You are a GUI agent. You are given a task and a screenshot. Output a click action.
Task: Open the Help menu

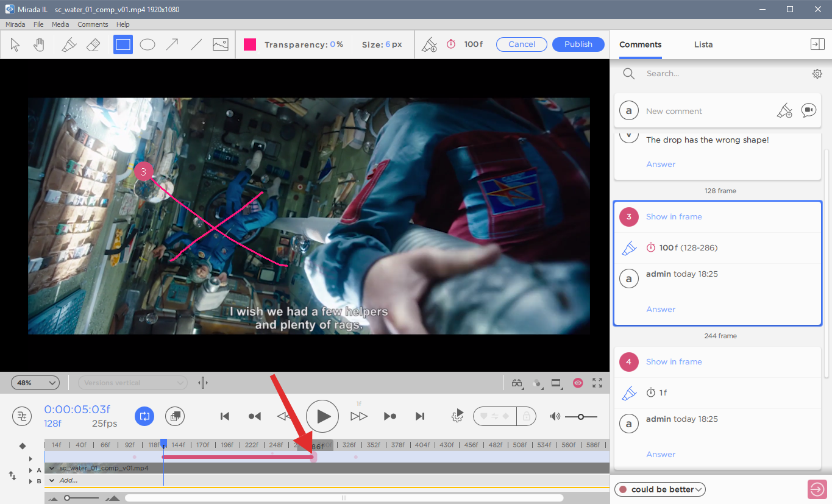[123, 24]
